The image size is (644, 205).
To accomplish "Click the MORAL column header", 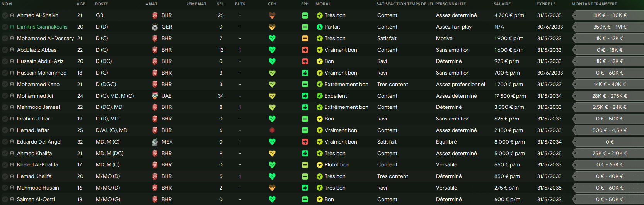I will (323, 4).
